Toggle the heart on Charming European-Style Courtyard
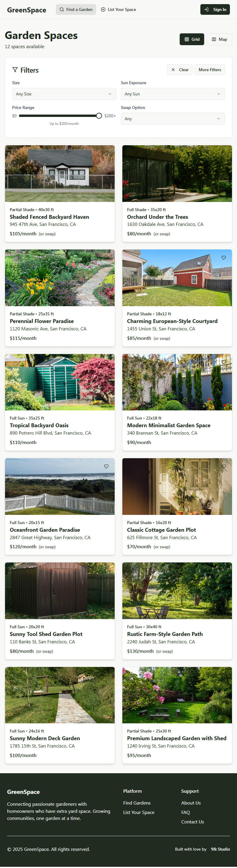Image resolution: width=237 pixels, height=868 pixels. (x=223, y=257)
